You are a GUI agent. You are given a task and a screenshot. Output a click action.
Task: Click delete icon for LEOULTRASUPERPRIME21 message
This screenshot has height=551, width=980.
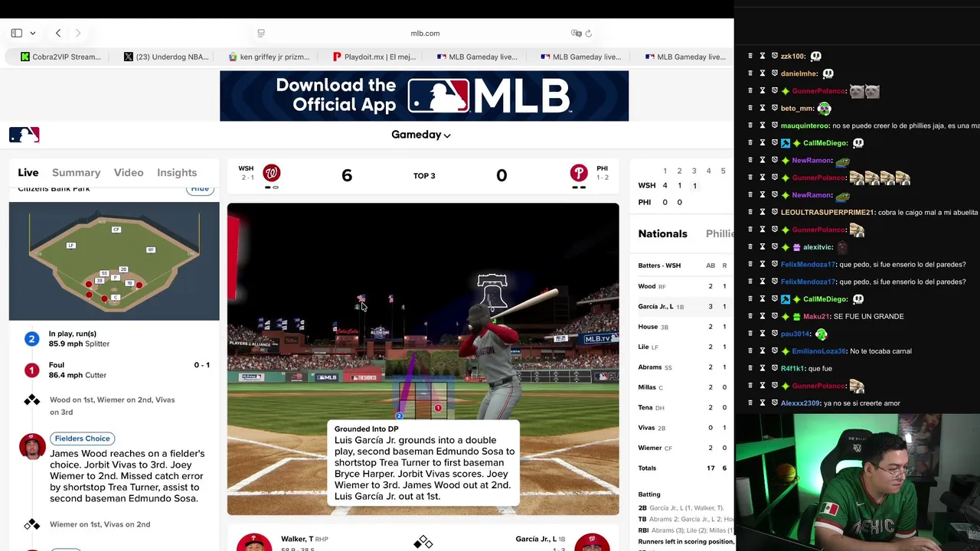click(x=750, y=212)
